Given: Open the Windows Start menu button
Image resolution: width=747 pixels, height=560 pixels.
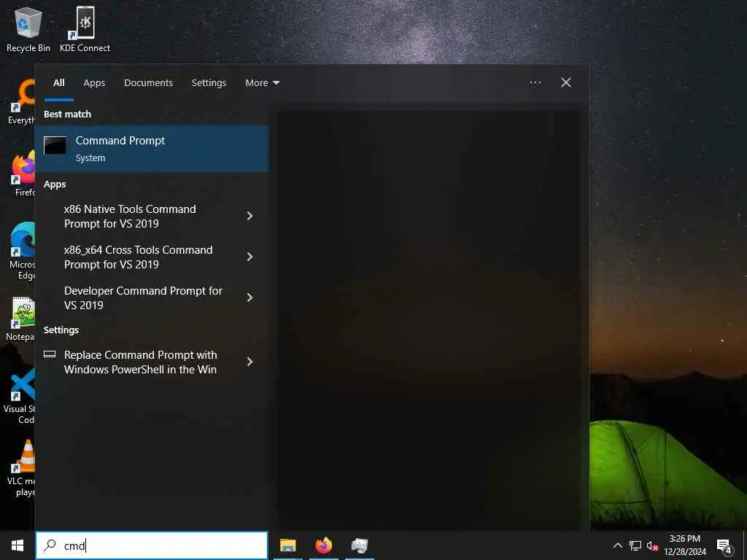Looking at the screenshot, I should (x=18, y=545).
